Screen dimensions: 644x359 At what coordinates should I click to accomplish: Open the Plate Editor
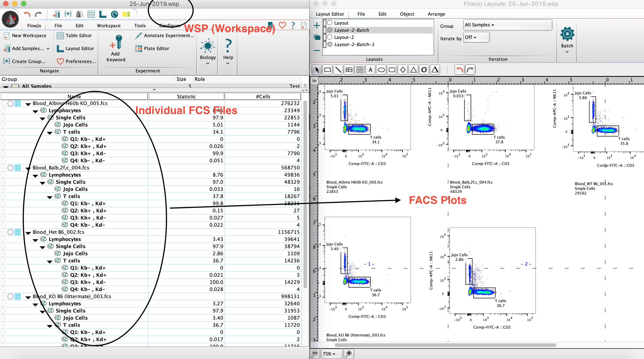tap(152, 49)
